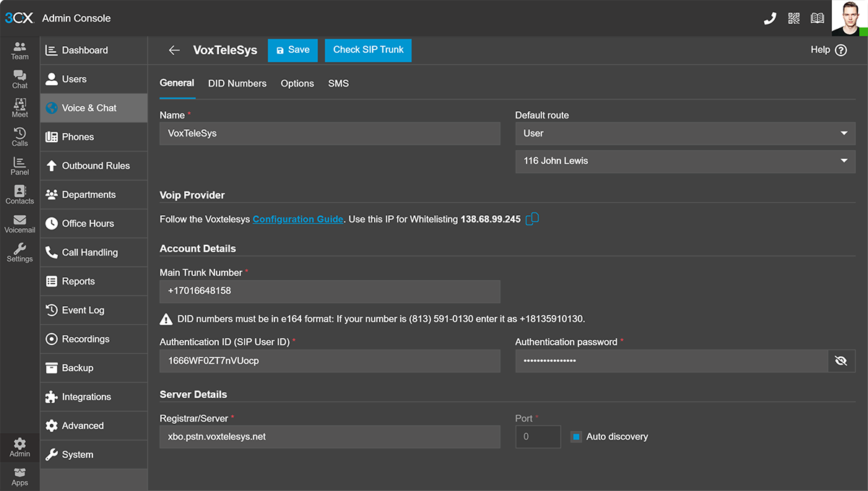Click the phone dialer icon in header
The height and width of the screenshot is (491, 868).
coord(770,18)
